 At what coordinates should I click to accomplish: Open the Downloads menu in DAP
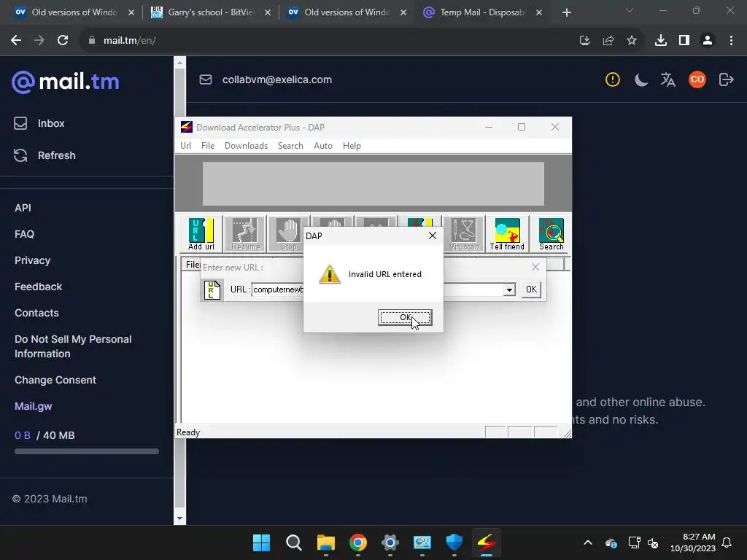click(x=247, y=146)
